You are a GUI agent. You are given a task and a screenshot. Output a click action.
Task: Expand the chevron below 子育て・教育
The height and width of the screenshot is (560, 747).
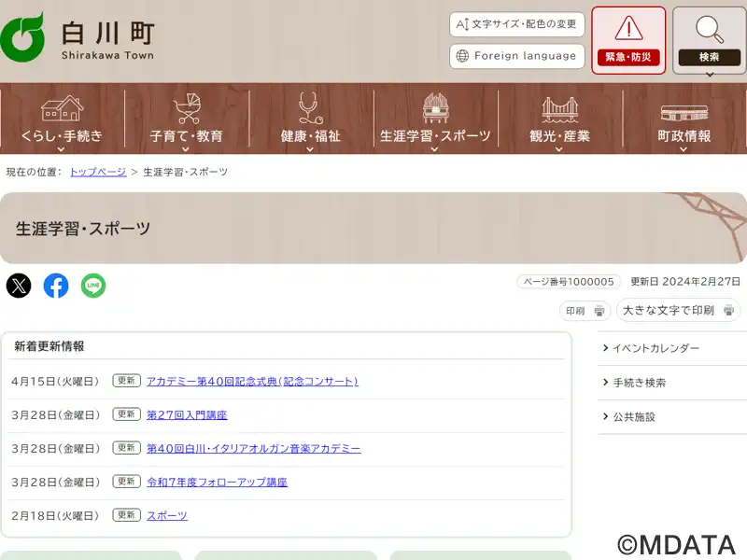pyautogui.click(x=186, y=149)
